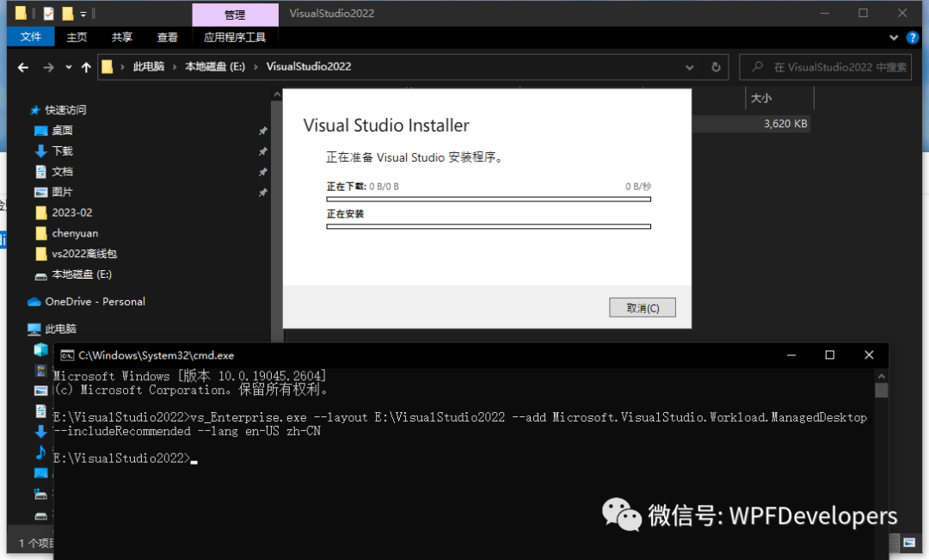
Task: Switch to the 查看 ribbon tab
Action: click(167, 37)
